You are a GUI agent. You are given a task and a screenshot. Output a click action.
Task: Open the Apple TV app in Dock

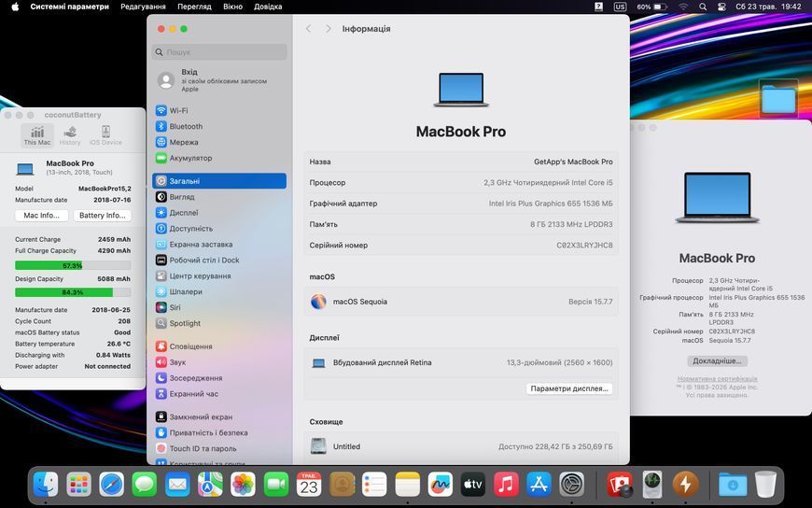(473, 485)
